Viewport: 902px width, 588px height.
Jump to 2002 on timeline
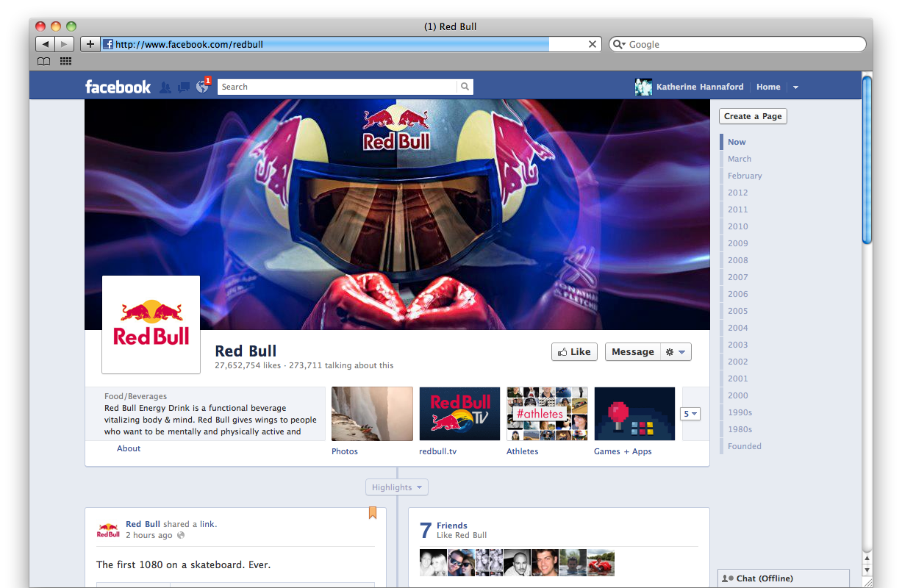point(738,362)
